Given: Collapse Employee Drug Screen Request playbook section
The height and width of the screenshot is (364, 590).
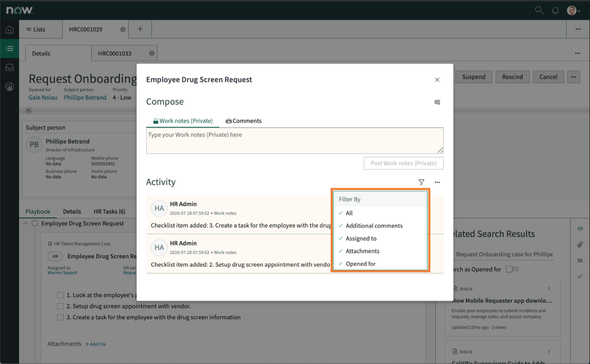Looking at the screenshot, I should (x=25, y=223).
